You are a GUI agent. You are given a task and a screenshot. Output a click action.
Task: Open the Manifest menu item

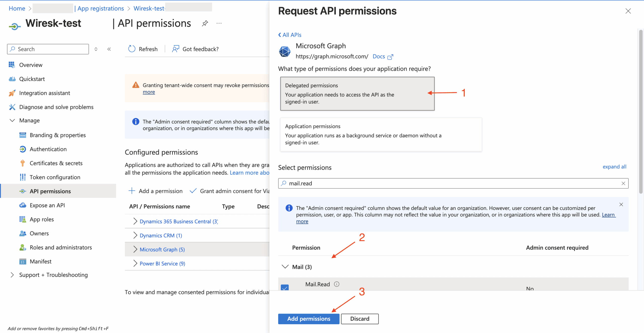tap(41, 261)
